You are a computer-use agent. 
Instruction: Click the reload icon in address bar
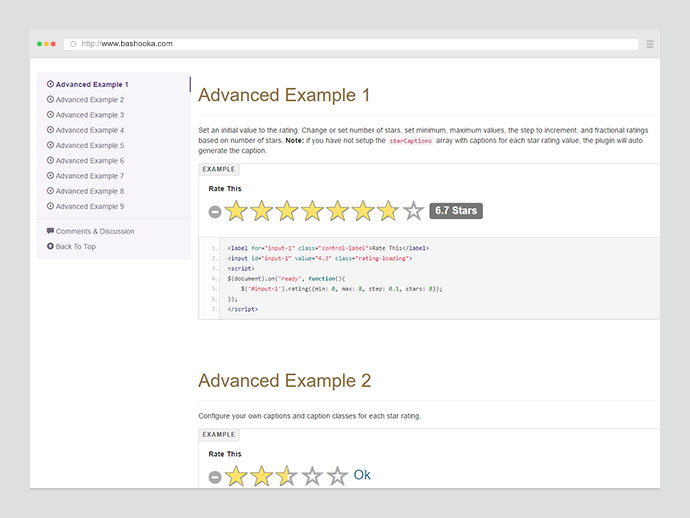pyautogui.click(x=73, y=44)
